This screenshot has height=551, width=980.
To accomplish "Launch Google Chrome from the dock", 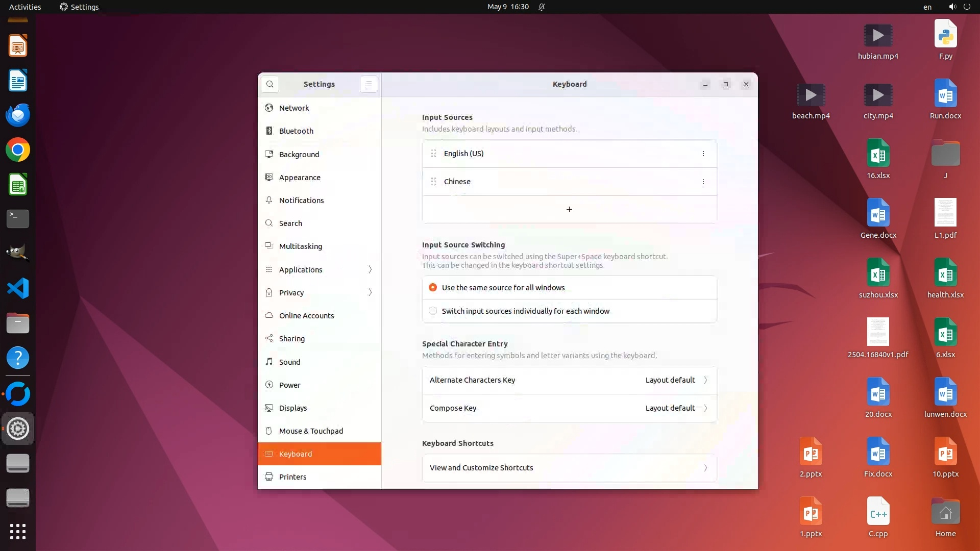I will [18, 150].
